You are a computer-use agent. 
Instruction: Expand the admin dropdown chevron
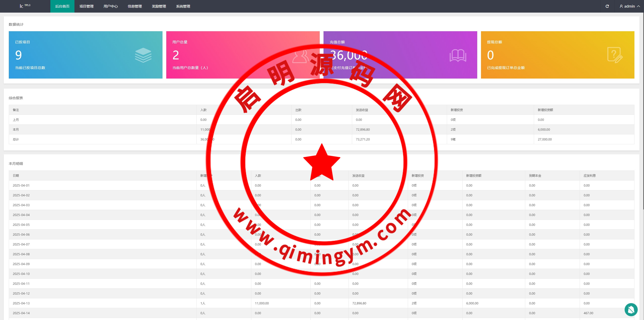pos(638,6)
